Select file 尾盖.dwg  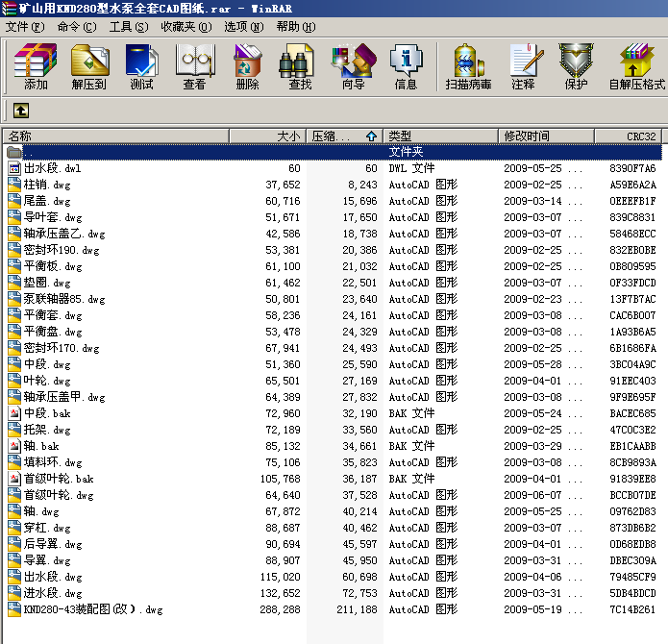tap(47, 201)
